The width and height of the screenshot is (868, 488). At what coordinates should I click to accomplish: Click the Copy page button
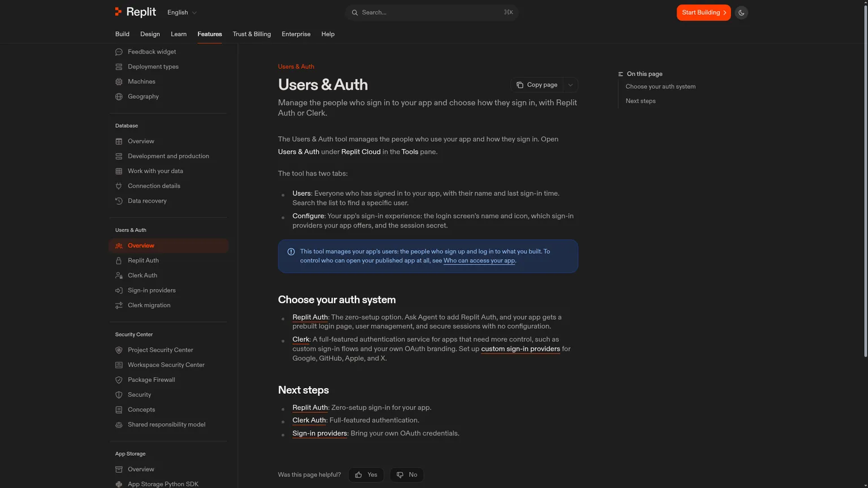(537, 85)
